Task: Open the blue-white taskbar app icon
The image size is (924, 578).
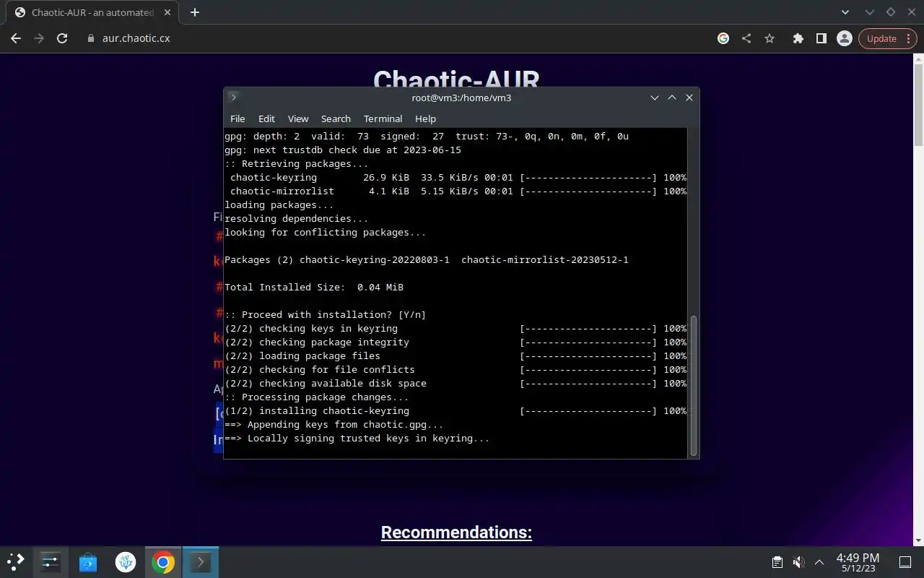Action: (126, 561)
